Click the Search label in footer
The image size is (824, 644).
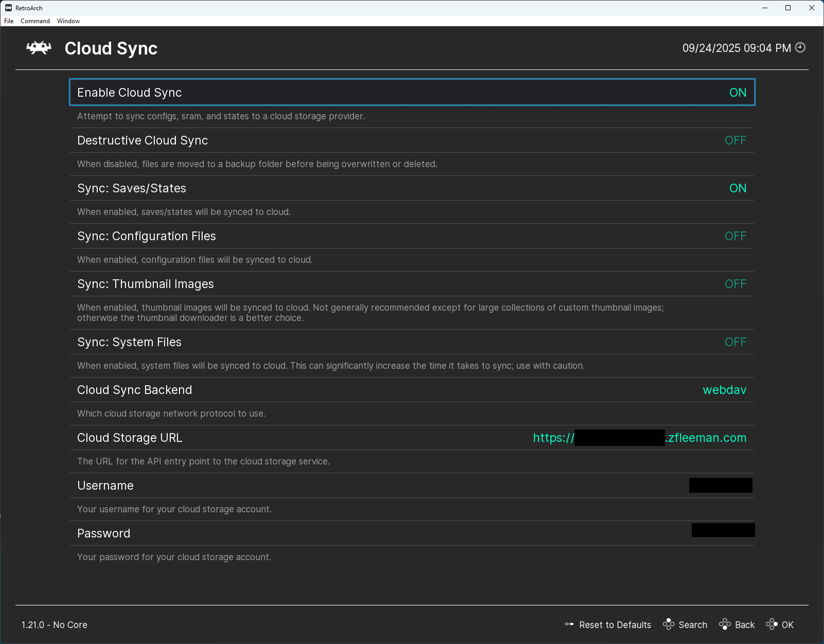point(693,625)
